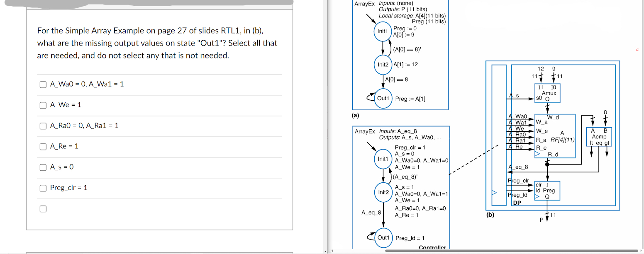Enable the 'A_Re = 1' answer option

click(x=42, y=147)
